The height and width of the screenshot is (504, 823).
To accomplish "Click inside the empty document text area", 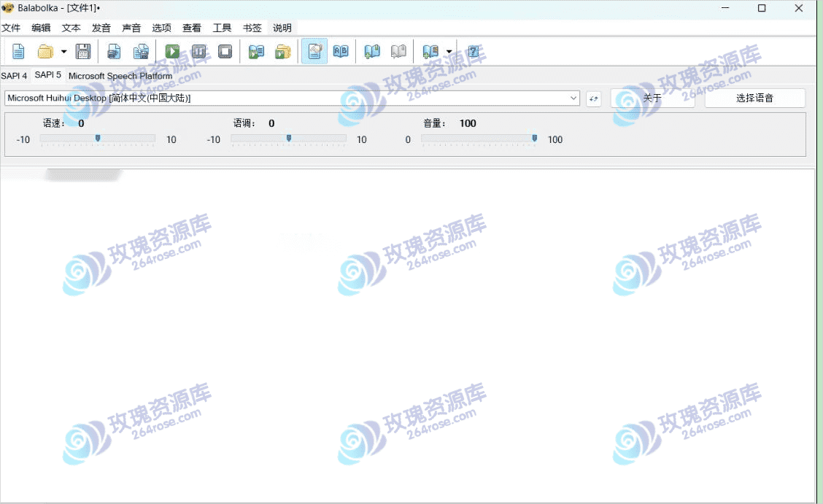I will click(407, 336).
